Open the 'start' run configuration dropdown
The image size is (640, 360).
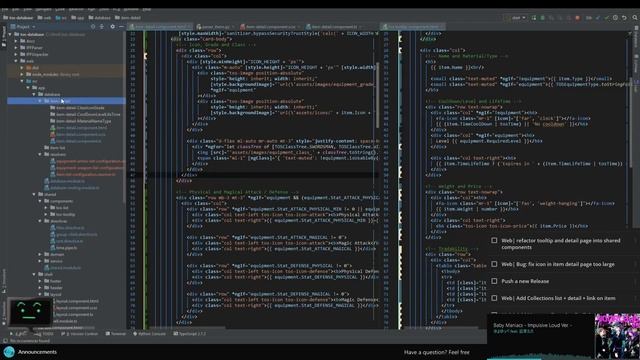click(x=517, y=18)
